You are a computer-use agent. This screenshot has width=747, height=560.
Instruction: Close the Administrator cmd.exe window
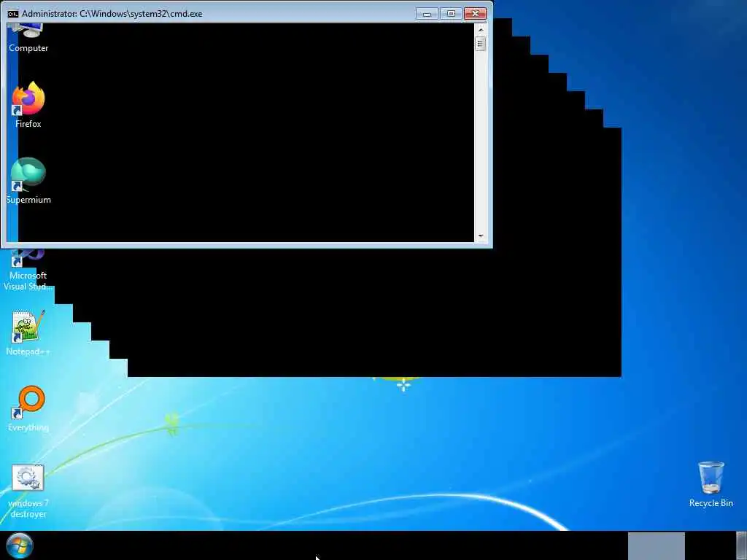(475, 14)
